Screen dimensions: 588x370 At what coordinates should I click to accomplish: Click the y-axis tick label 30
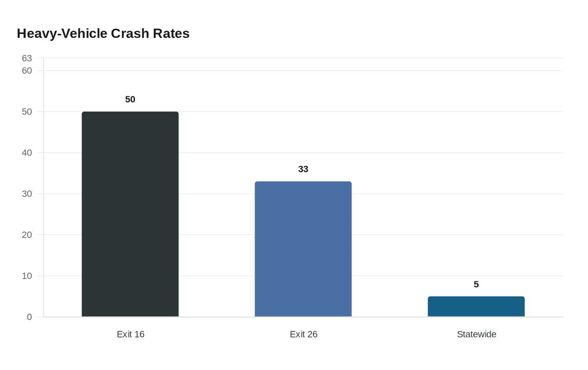(x=27, y=194)
